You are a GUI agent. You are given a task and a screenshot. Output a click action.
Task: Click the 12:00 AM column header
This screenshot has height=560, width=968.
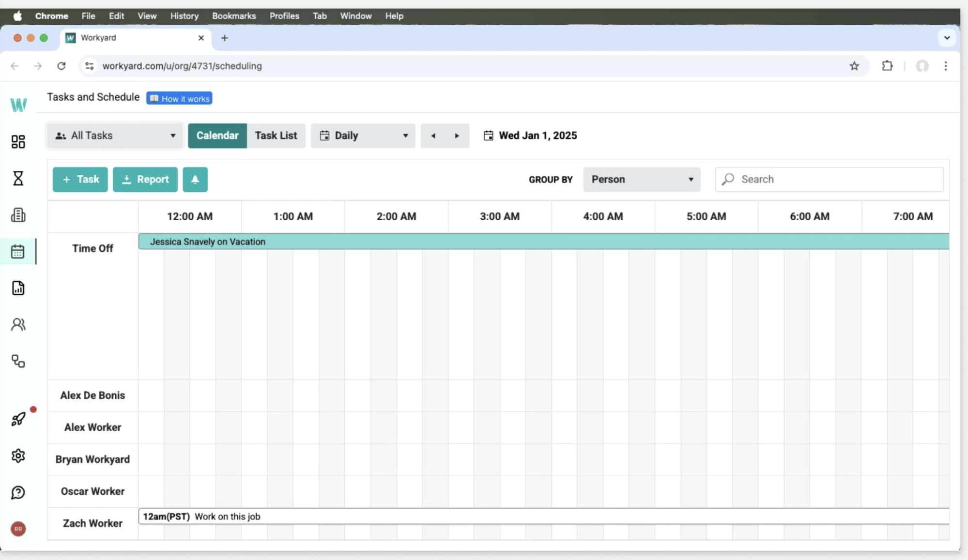190,216
